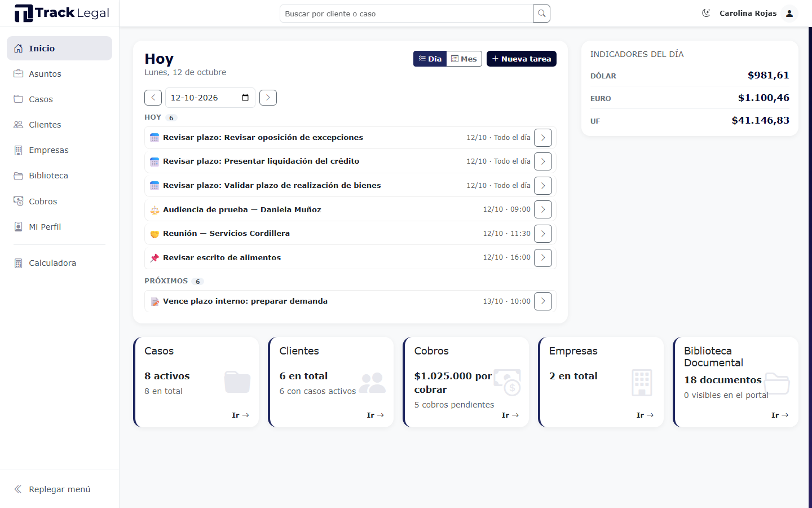This screenshot has height=508, width=812.
Task: Go to Clientes sidebar item
Action: coord(59,125)
